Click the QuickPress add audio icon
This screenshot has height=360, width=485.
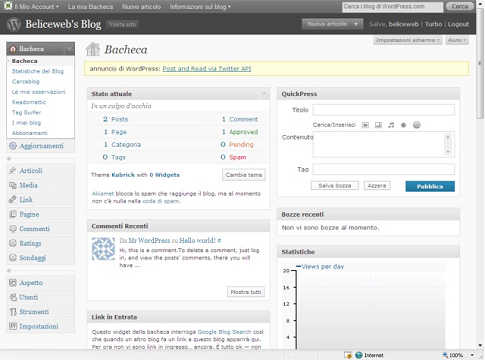pyautogui.click(x=391, y=125)
